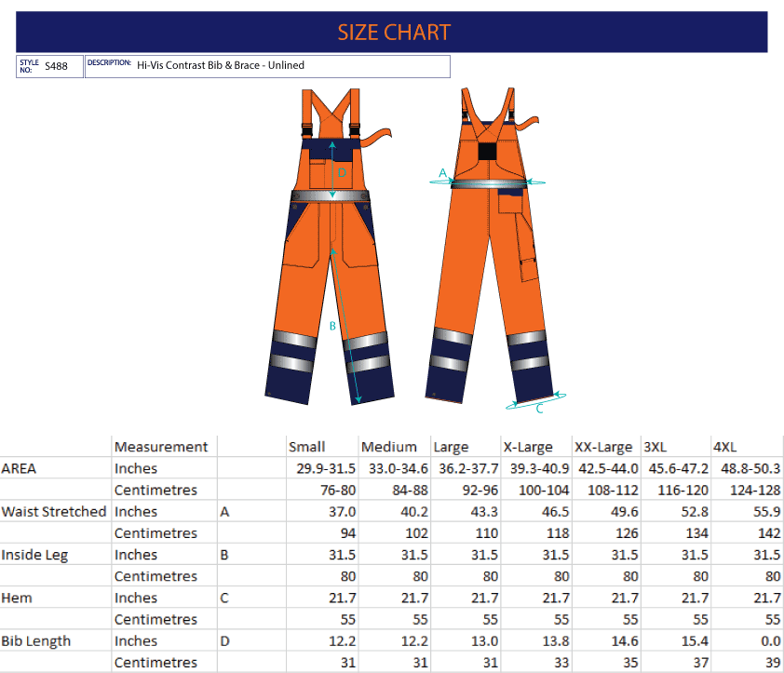
Task: Select the Small size column header
Action: pos(306,447)
